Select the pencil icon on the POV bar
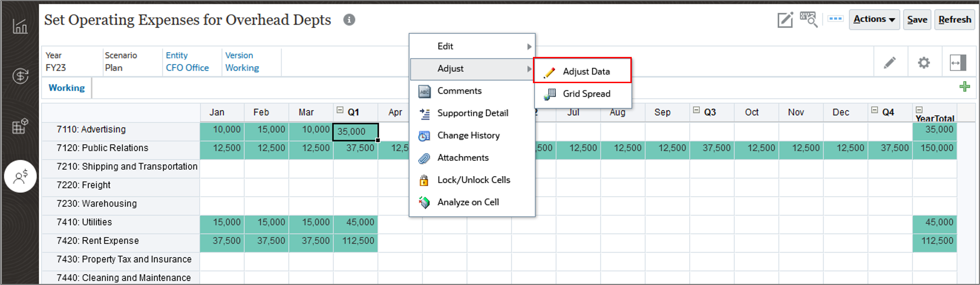The height and width of the screenshot is (285, 980). pos(890,63)
